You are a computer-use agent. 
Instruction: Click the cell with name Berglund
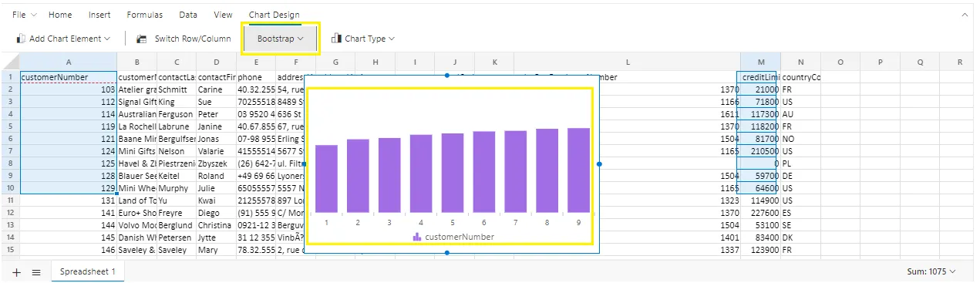[x=177, y=225]
